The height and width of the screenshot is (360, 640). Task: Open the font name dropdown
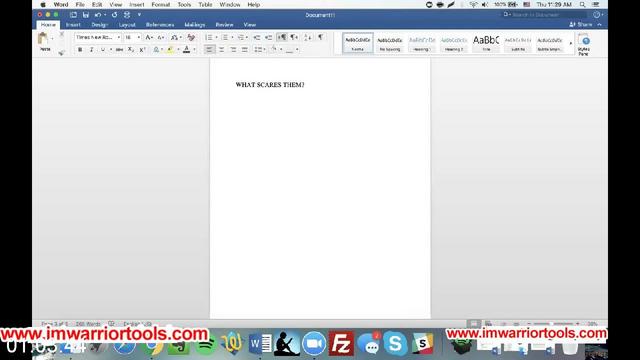pyautogui.click(x=119, y=38)
